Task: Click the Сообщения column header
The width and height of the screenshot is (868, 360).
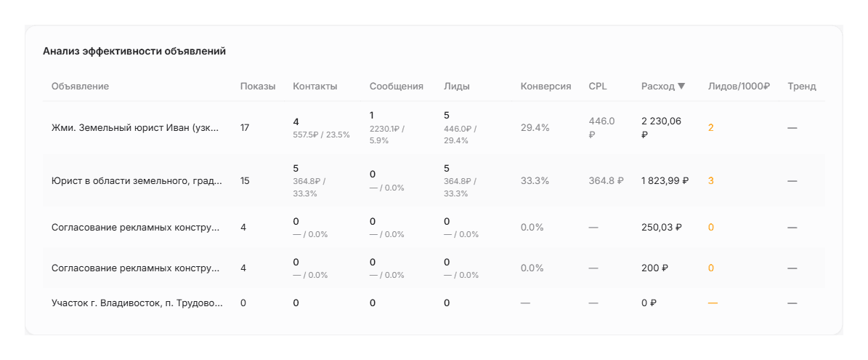Action: [x=397, y=87]
